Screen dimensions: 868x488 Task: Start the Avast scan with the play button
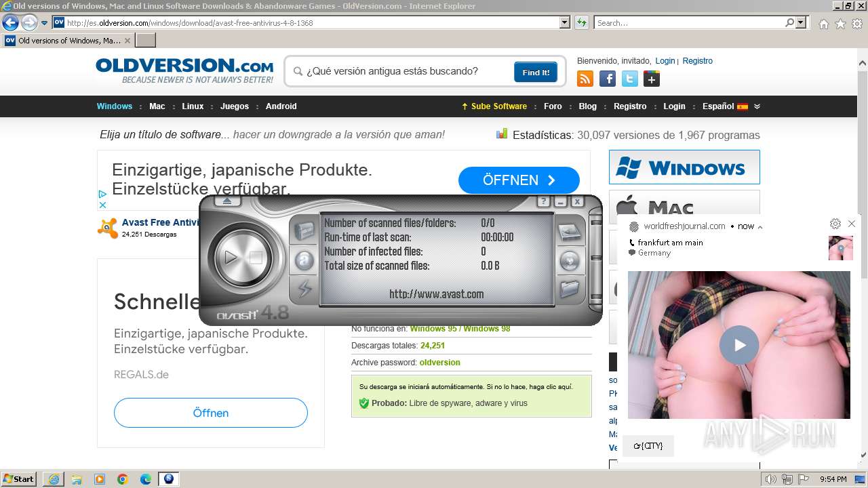click(231, 258)
